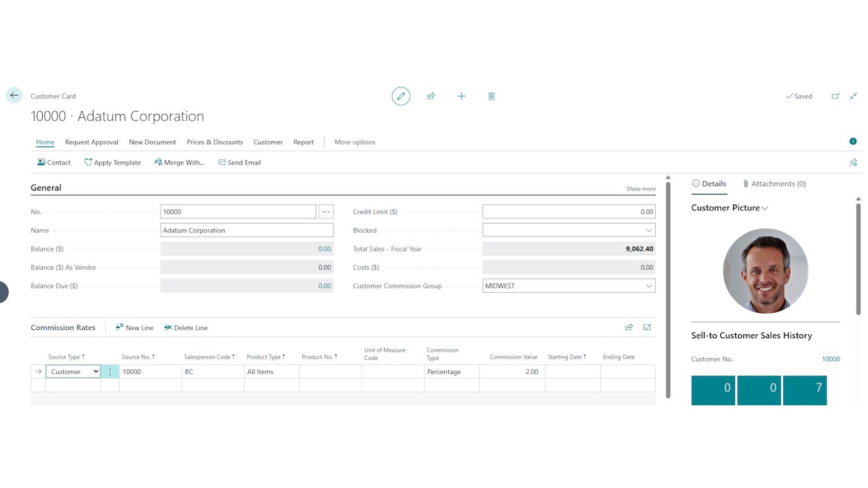Screen dimensions: 868x488
Task: Open the Blocked dropdown
Action: 649,230
